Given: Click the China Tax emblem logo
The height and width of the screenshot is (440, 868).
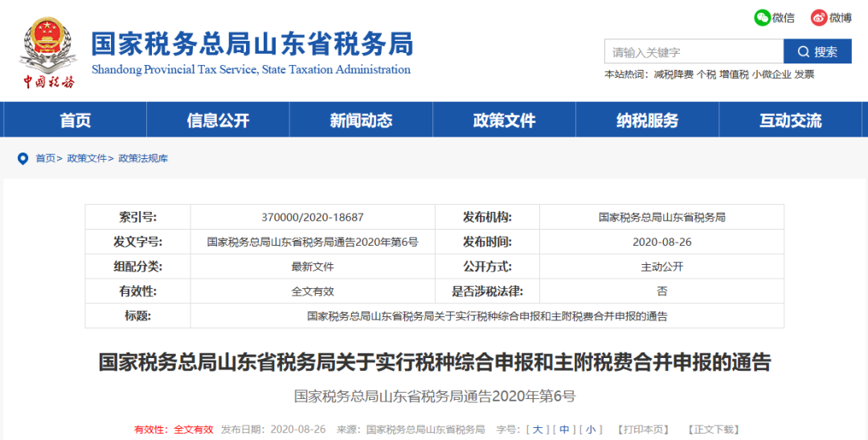Looking at the screenshot, I should [x=47, y=52].
